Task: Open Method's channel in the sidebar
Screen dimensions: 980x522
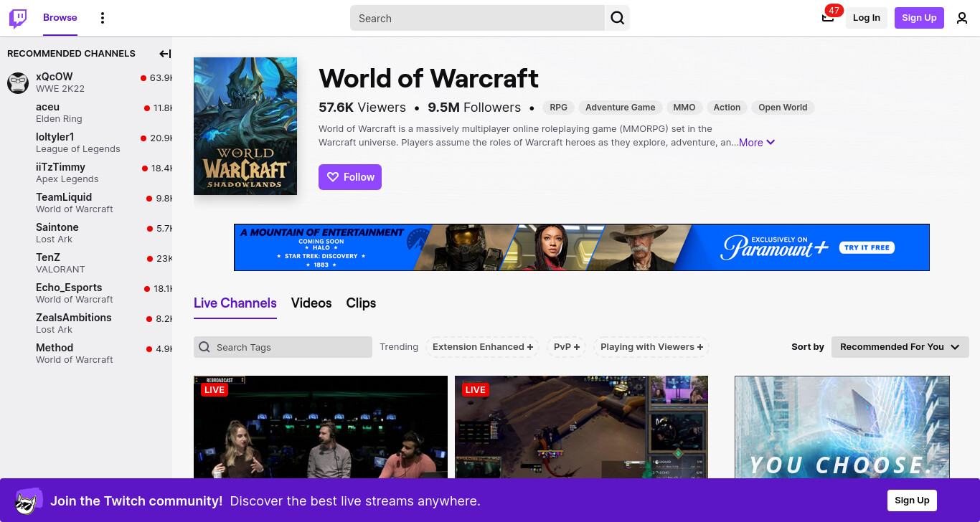Action: coord(86,353)
